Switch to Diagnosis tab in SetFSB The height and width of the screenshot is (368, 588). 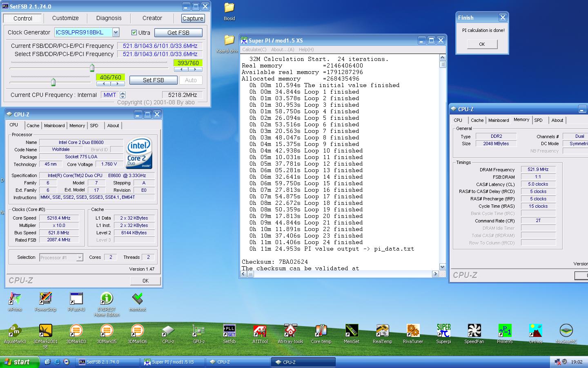coord(109,18)
